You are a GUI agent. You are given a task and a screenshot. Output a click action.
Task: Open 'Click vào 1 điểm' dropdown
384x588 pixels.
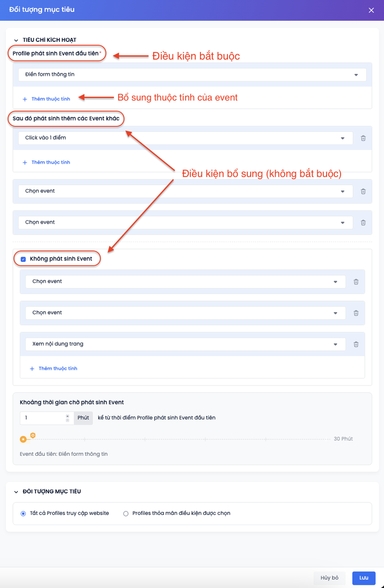(x=185, y=138)
